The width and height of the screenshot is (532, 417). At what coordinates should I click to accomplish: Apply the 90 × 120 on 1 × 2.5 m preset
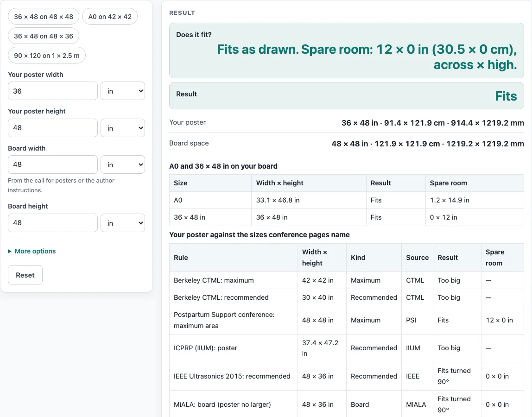[x=47, y=55]
